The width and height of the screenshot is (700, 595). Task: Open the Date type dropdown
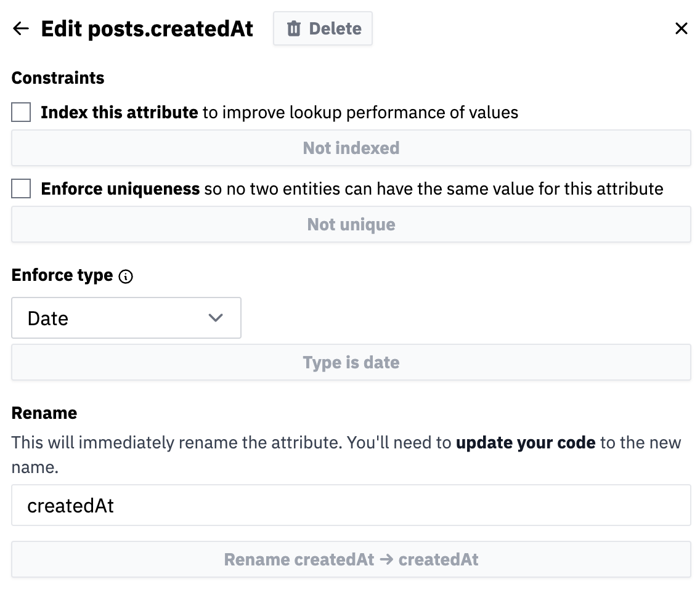pos(126,318)
